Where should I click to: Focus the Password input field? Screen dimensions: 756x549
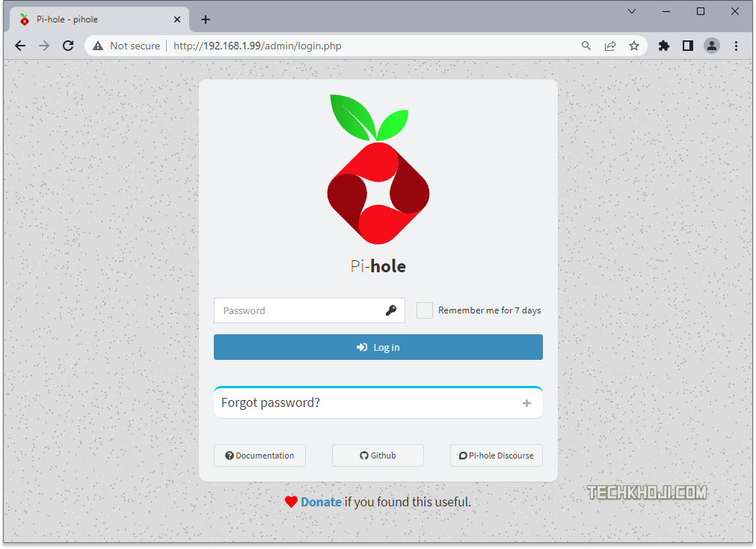[x=309, y=310]
